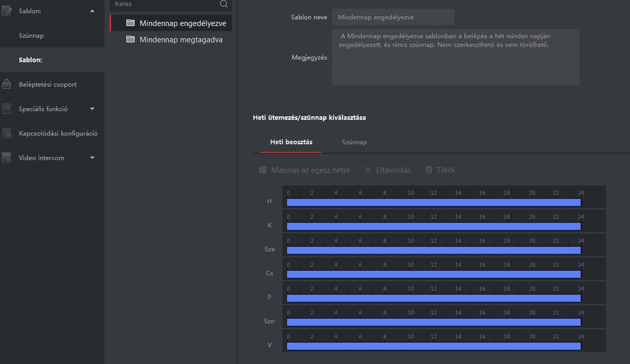Collapse the Sablon sidebar section arrow
This screenshot has width=630, height=364.
tap(92, 11)
